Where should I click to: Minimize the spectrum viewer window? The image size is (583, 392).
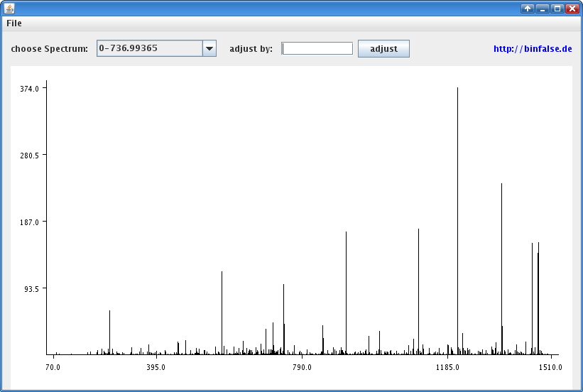click(542, 9)
